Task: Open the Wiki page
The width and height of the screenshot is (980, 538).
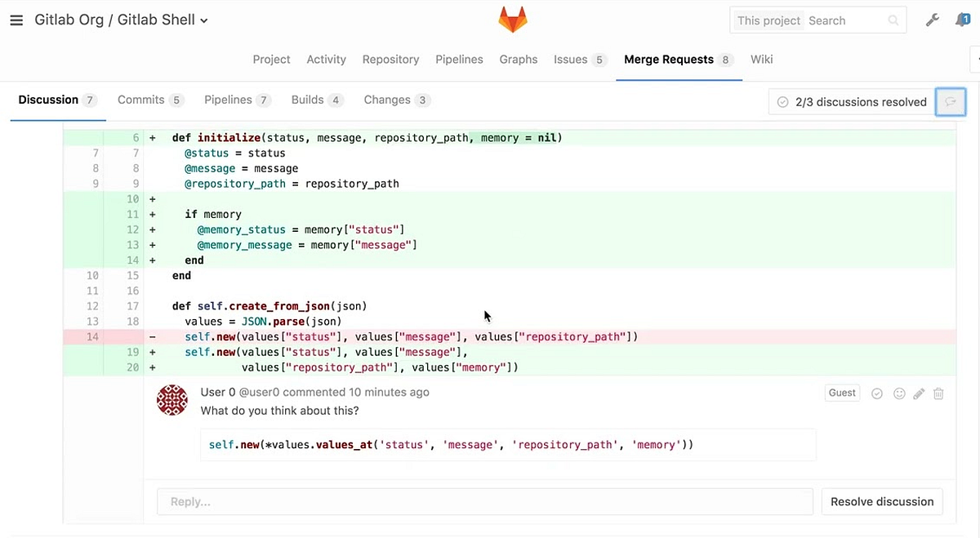Action: tap(761, 59)
